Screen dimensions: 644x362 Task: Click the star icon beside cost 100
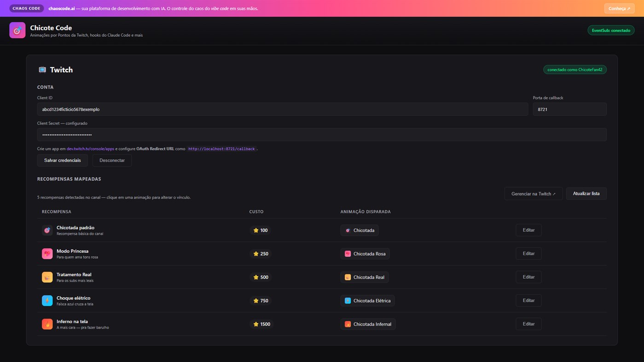pyautogui.click(x=256, y=230)
